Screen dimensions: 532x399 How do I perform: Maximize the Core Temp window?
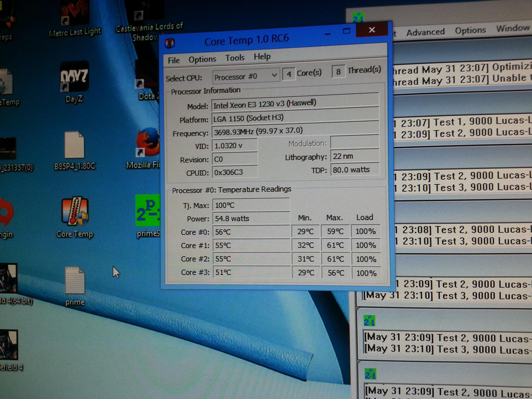pos(346,31)
